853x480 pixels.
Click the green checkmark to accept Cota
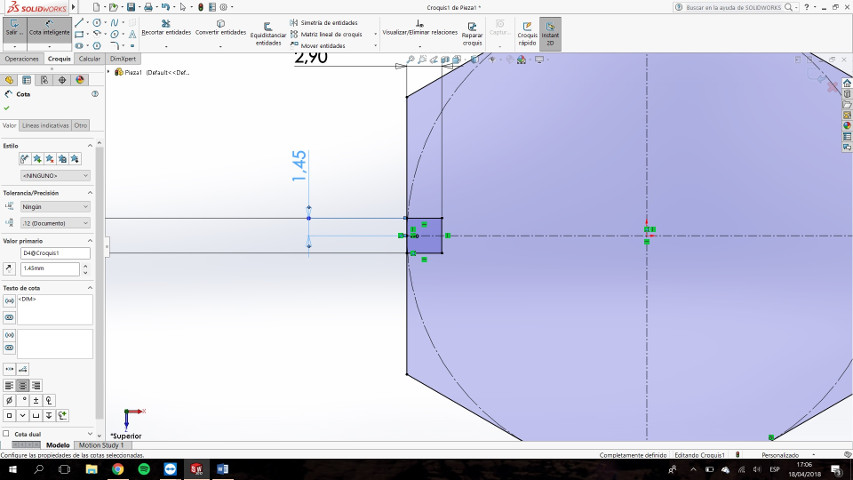tap(7, 108)
